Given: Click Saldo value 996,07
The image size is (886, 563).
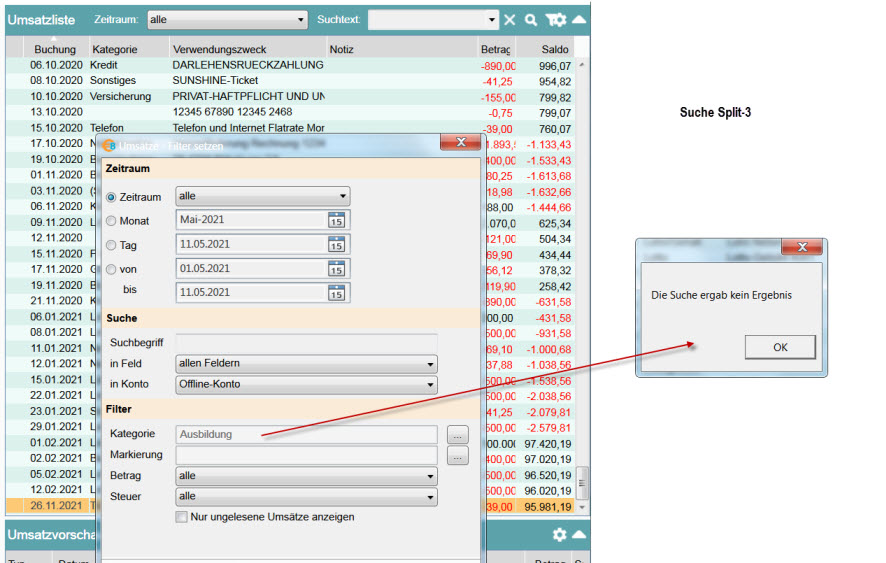Looking at the screenshot, I should coord(554,66).
